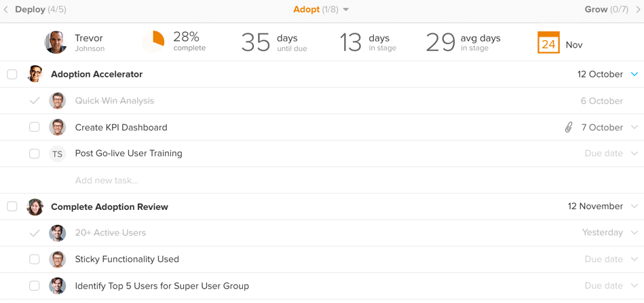Check the Adoption Accelerator checkbox
The image size is (644, 303).
(x=12, y=74)
